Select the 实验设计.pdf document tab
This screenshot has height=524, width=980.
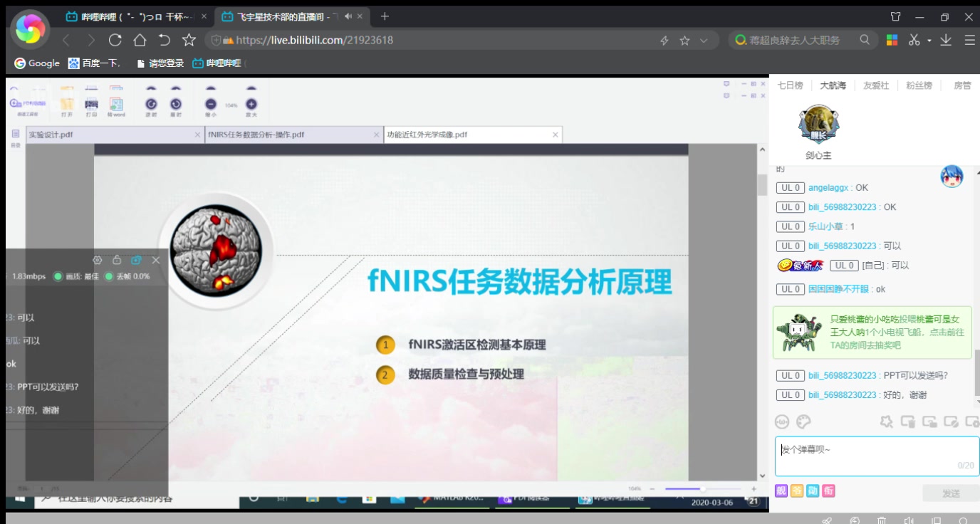(115, 135)
